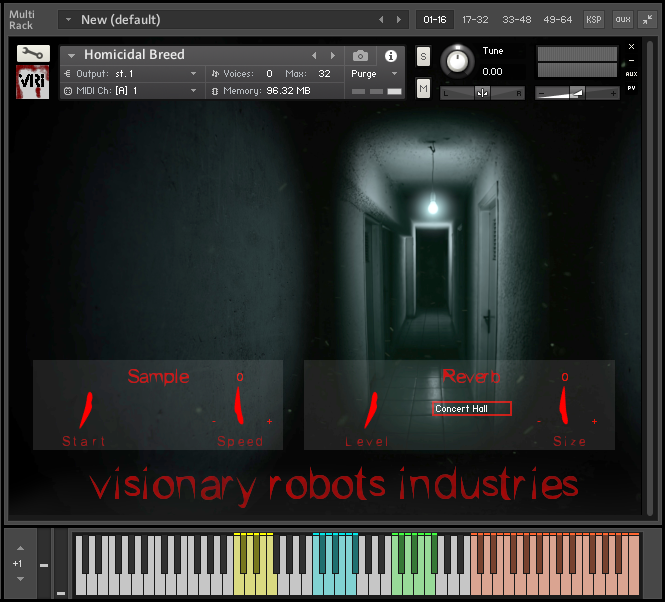Open the Concert Hall reverb type selector
The width and height of the screenshot is (665, 602).
coord(471,408)
